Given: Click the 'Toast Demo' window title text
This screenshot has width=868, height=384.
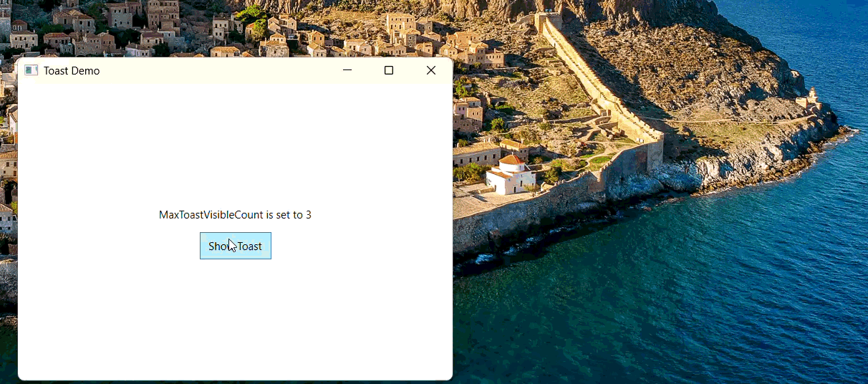Looking at the screenshot, I should (72, 71).
